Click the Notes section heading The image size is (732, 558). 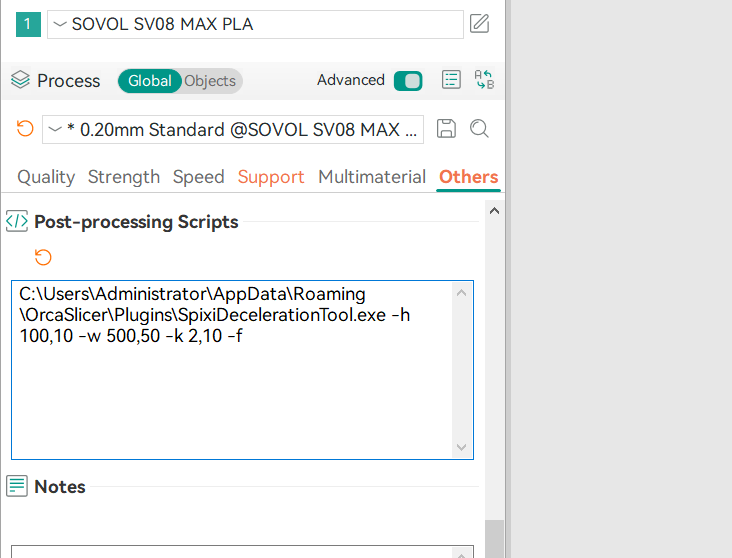point(60,487)
